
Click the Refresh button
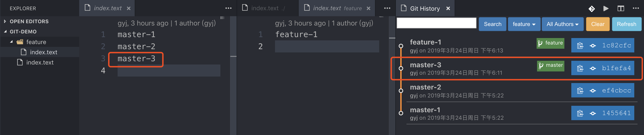pos(626,24)
